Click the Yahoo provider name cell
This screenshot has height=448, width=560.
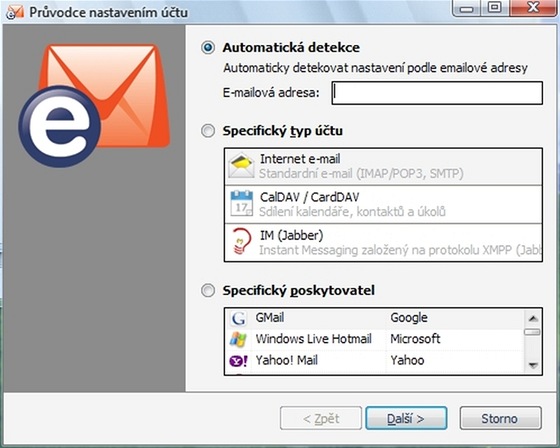coord(407,360)
